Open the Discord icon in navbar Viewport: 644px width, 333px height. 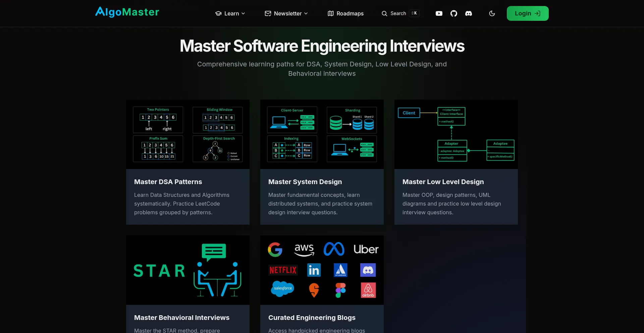(469, 13)
